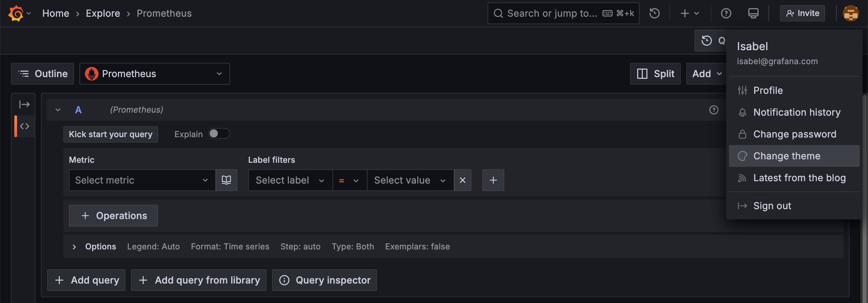
Task: Open the Select label dropdown
Action: (x=290, y=180)
